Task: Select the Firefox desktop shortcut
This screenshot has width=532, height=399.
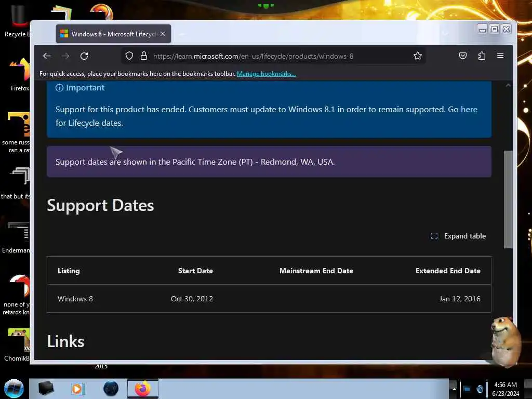Action: [x=20, y=75]
